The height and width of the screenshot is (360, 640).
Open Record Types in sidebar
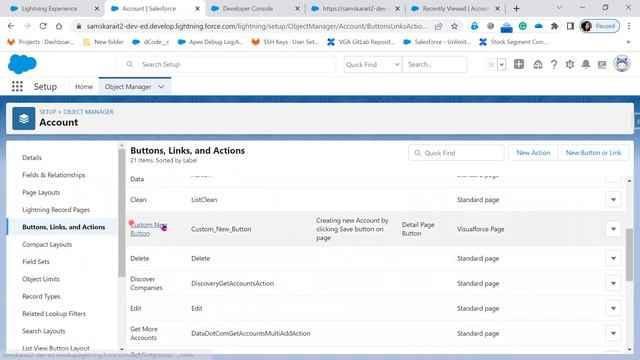[x=41, y=296]
